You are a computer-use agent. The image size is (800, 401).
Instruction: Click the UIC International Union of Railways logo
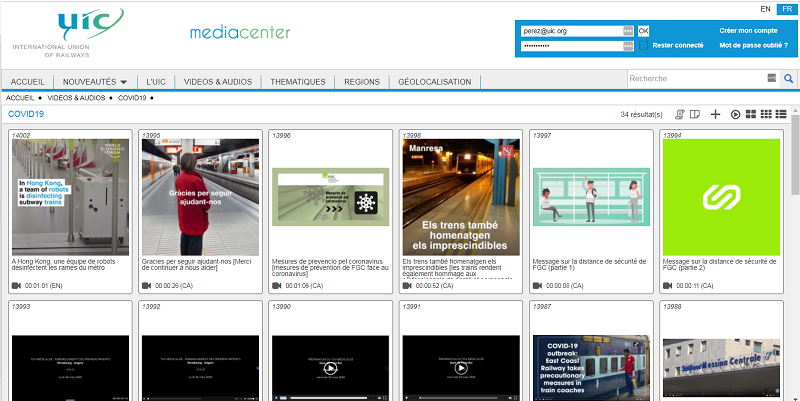[x=68, y=33]
